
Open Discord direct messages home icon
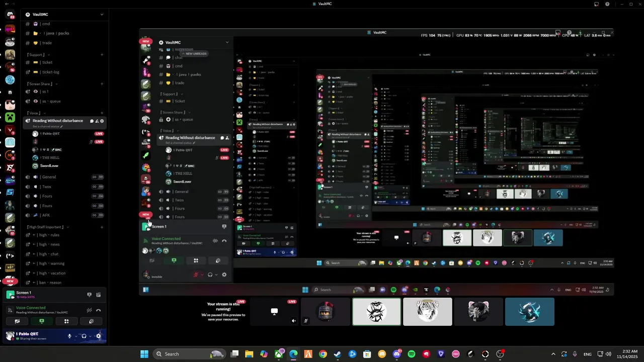coord(10,15)
